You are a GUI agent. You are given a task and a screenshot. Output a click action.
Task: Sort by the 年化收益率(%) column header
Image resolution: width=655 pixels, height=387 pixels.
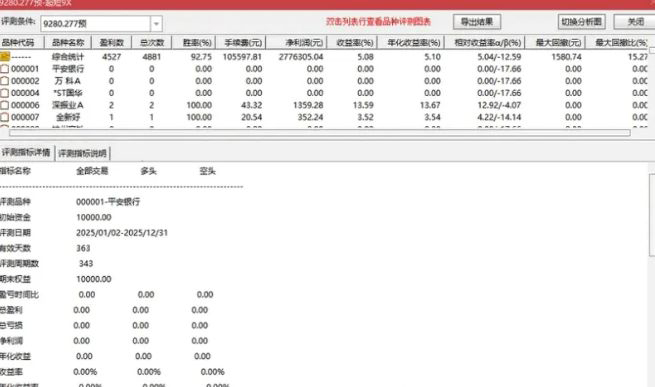pyautogui.click(x=411, y=43)
